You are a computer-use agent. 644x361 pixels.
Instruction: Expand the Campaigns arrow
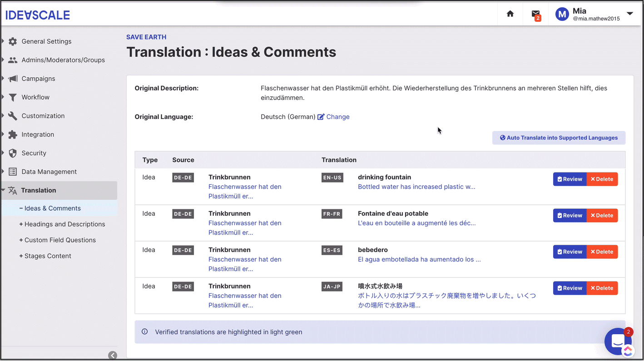coord(3,79)
